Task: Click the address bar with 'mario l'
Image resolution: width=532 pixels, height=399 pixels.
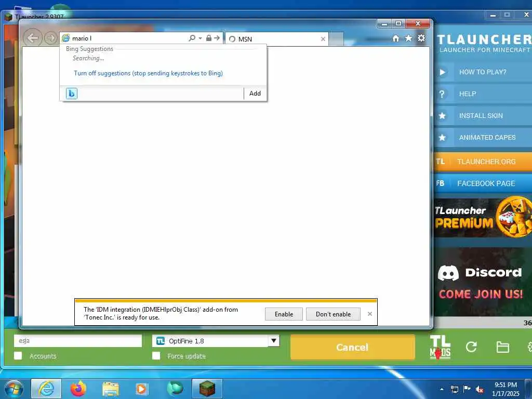Action: coord(129,38)
